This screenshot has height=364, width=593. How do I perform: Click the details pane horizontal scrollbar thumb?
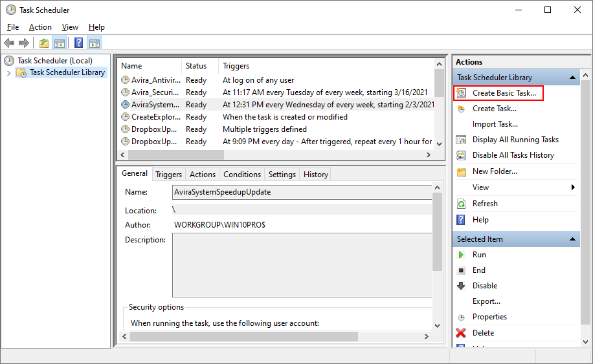(x=244, y=336)
